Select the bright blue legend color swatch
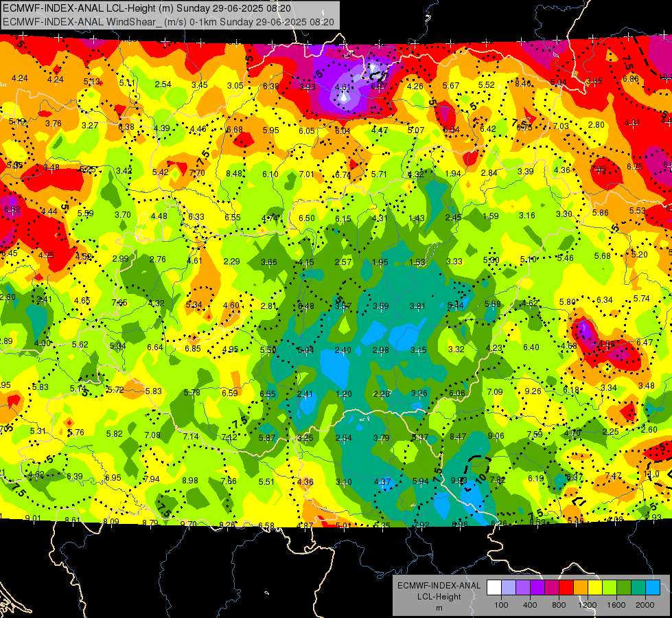The image size is (672, 618). click(653, 588)
